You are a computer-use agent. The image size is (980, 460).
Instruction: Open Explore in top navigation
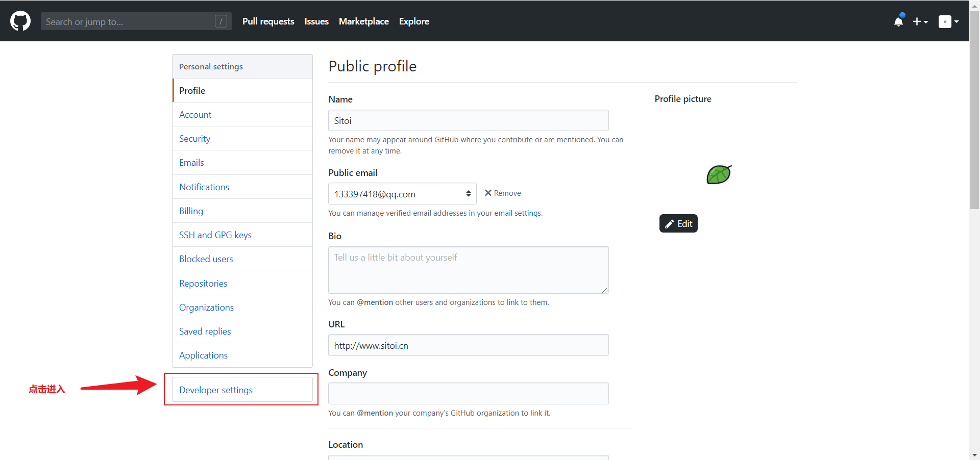[x=414, y=21]
